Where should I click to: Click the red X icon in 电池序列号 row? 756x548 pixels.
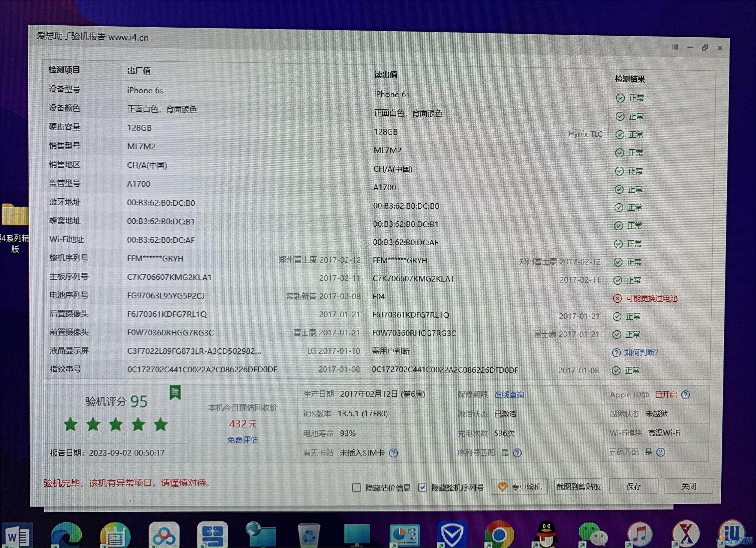coord(617,299)
